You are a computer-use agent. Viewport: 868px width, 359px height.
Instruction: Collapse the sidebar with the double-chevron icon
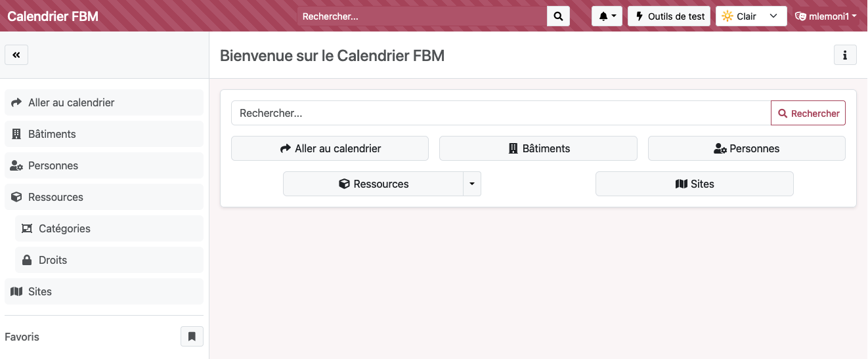click(x=16, y=55)
